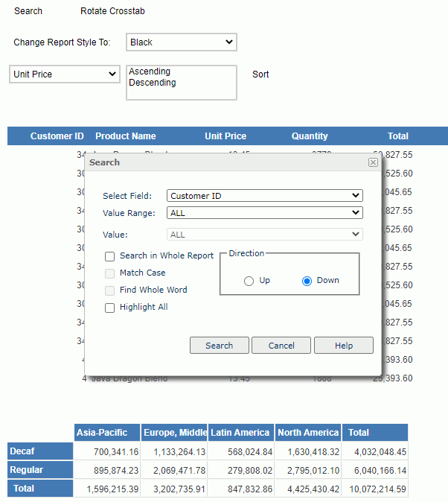The height and width of the screenshot is (502, 448).
Task: Select the Up direction radio button
Action: pyautogui.click(x=249, y=281)
